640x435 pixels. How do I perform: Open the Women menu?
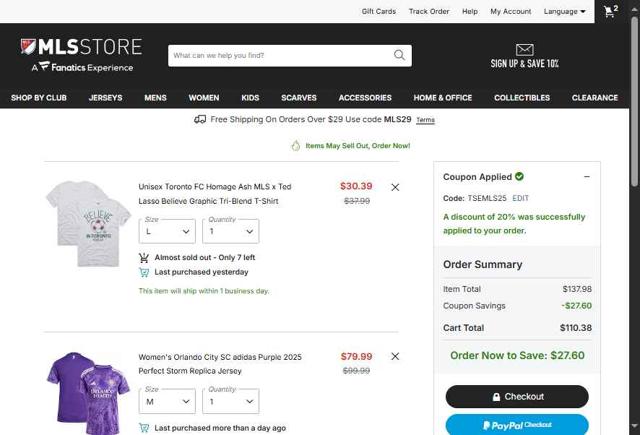[x=204, y=98]
